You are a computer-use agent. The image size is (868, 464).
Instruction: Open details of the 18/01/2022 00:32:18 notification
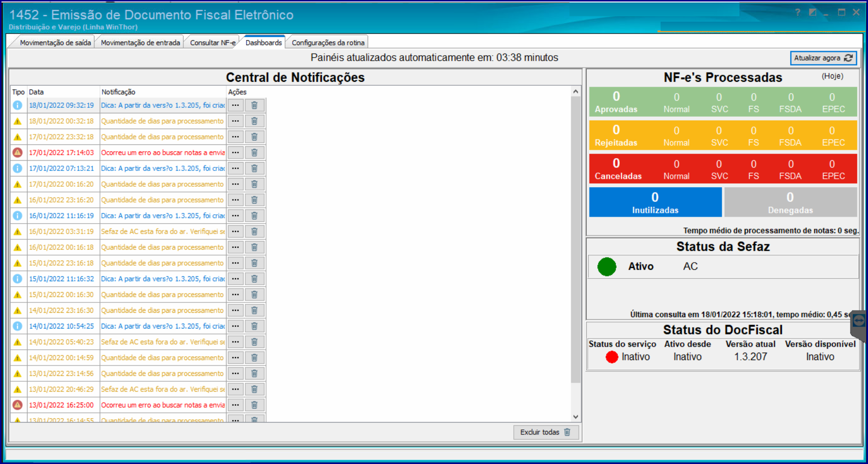(235, 121)
